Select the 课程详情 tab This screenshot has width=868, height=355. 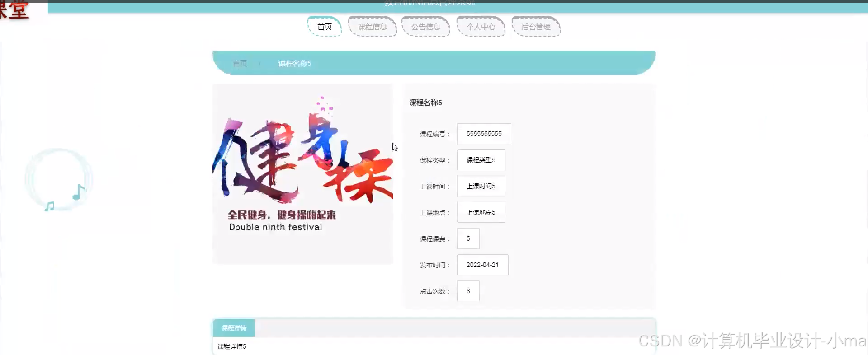click(x=234, y=328)
